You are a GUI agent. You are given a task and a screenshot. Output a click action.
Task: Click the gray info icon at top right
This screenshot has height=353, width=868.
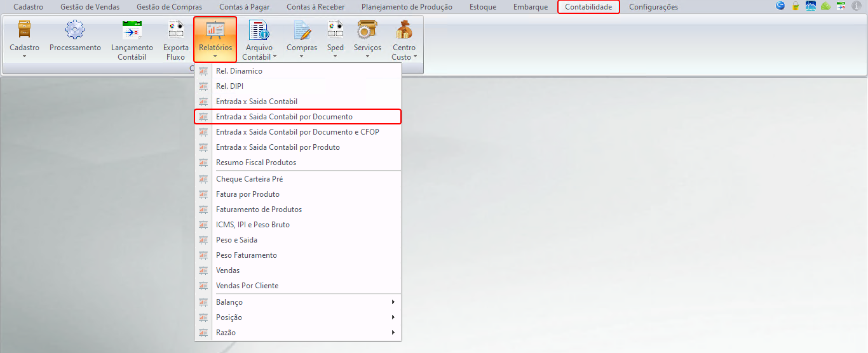tap(856, 6)
